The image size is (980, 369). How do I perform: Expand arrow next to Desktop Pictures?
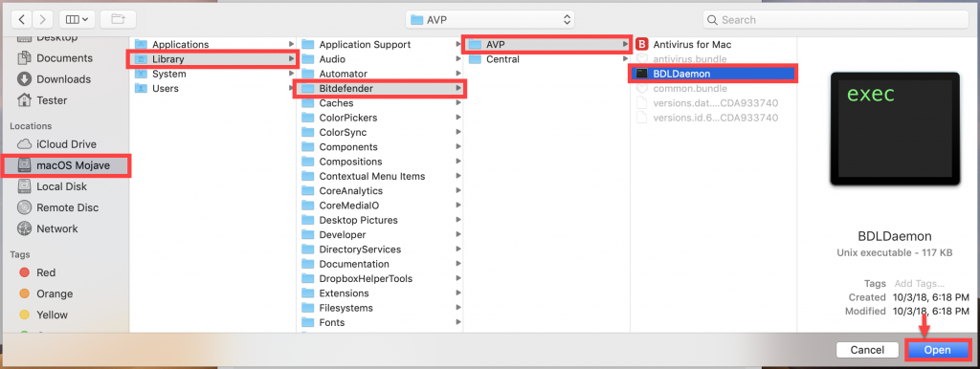pos(458,221)
